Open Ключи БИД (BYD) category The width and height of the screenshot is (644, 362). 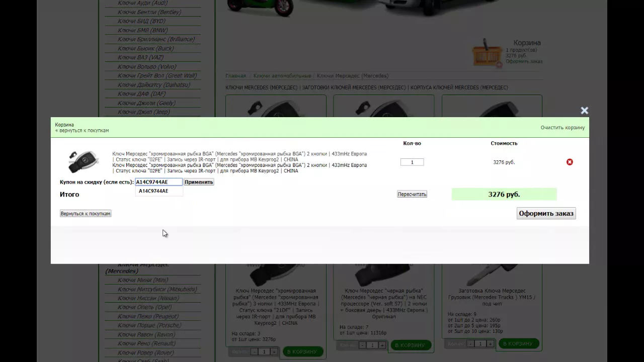coord(141,21)
